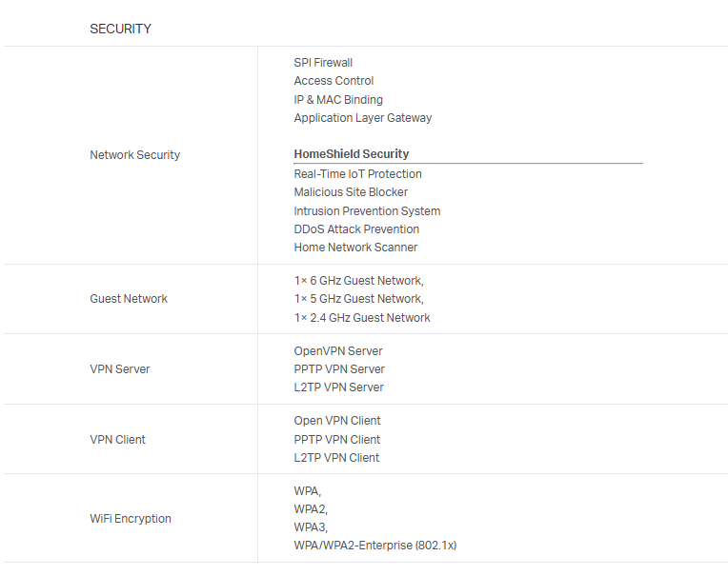Select WPA/WPA2-Enterprise (802.1x) text
The height and width of the screenshot is (576, 728).
click(375, 546)
